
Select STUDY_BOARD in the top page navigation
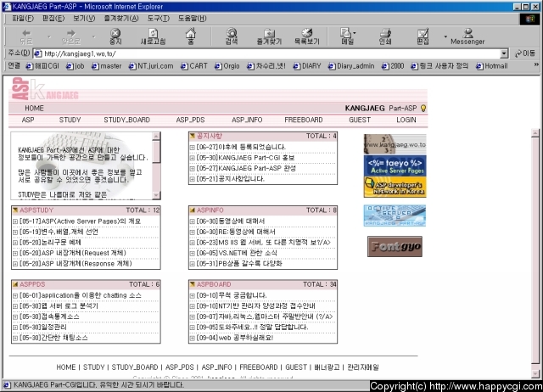point(126,120)
